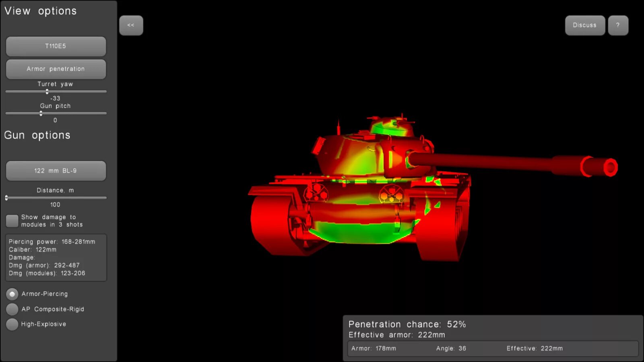Click the Angle: 36 value
Screen dimensions: 644x362
coord(451,348)
